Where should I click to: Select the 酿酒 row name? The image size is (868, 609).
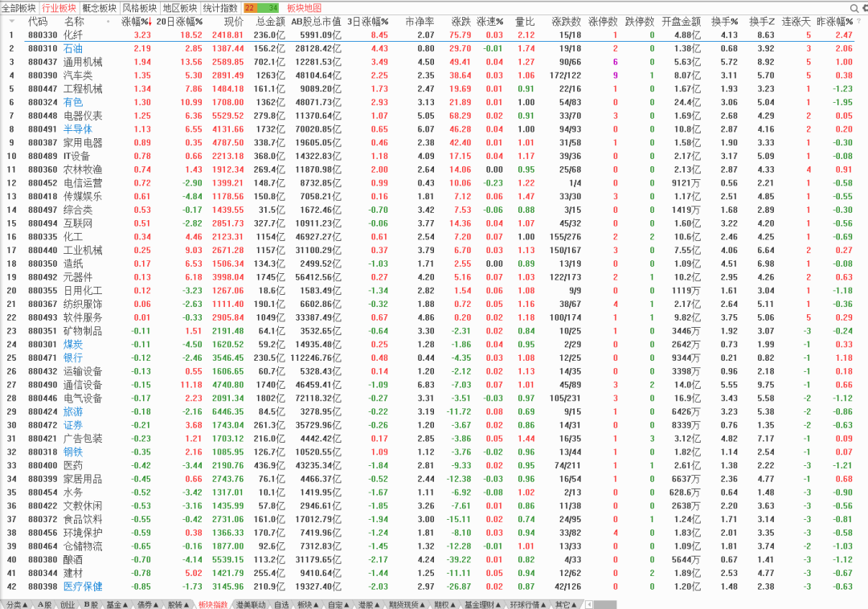73,560
